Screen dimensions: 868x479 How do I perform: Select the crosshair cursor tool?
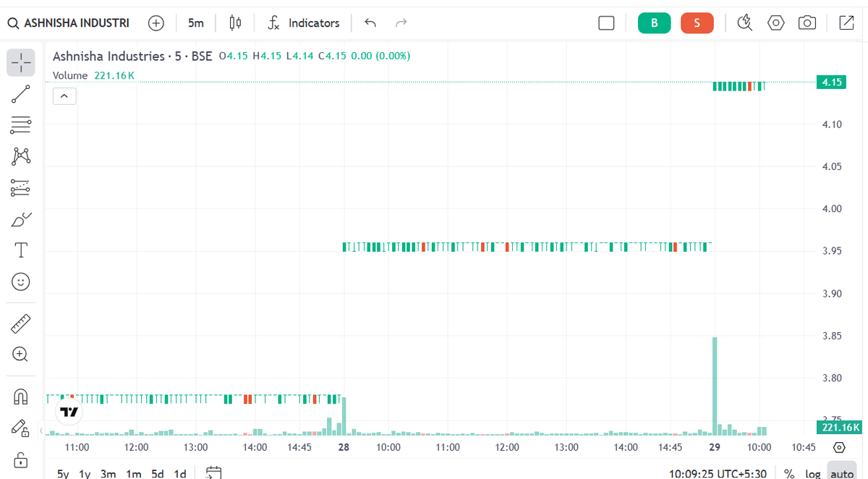pos(21,63)
